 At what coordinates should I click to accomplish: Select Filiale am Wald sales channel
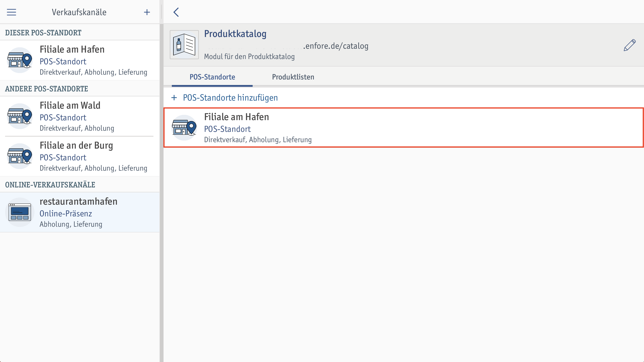[80, 116]
